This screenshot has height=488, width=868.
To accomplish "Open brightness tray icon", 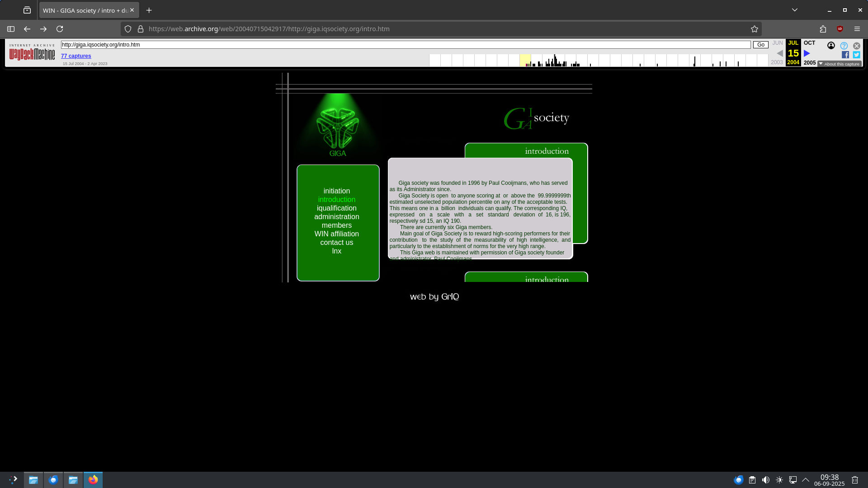I will click(x=779, y=480).
